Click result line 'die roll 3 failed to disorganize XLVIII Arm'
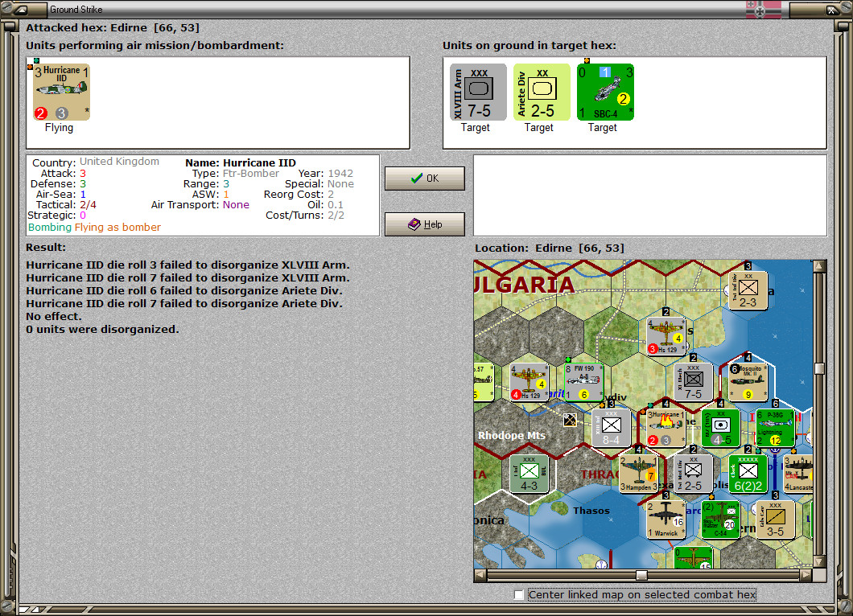The image size is (853, 616). (187, 265)
